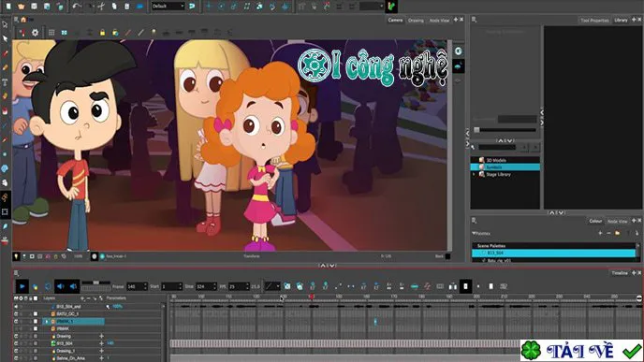
Task: Click the green render icon in top toolbar
Action: click(391, 7)
